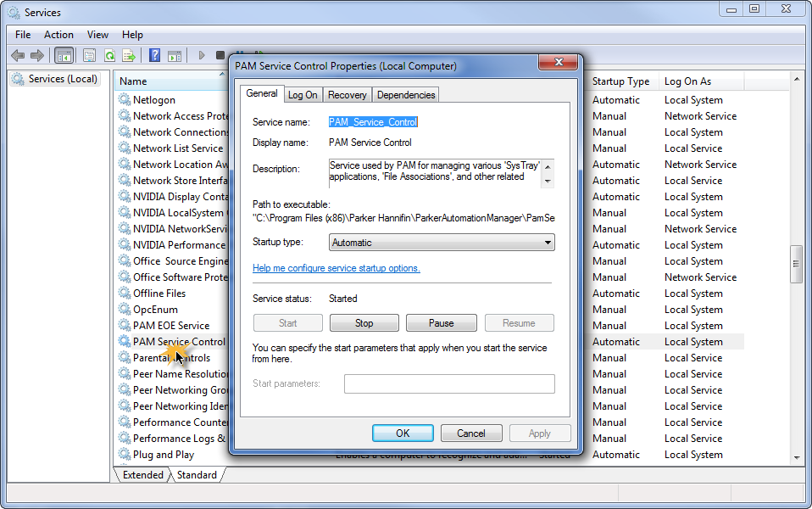
Task: Open the Startup type dropdown
Action: (442, 242)
